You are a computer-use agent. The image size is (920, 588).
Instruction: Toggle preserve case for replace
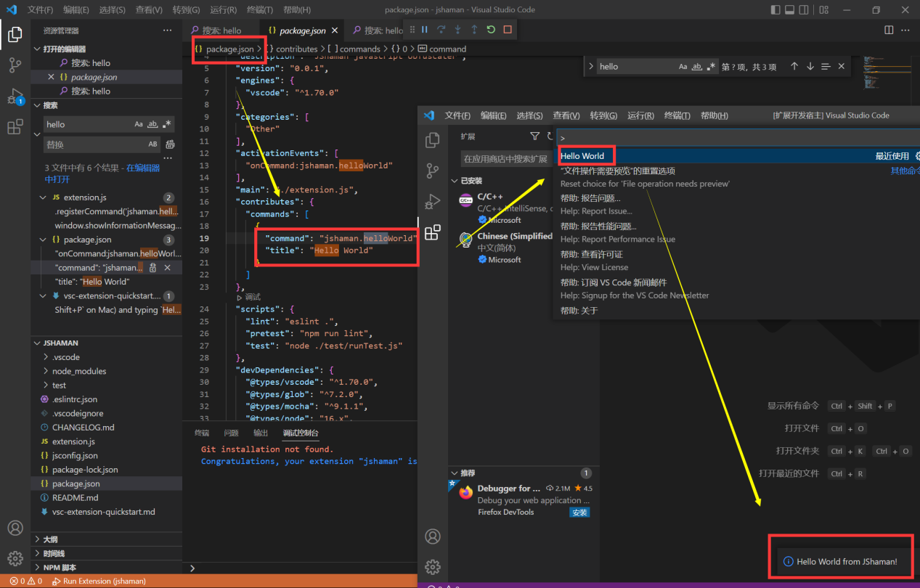click(x=154, y=142)
